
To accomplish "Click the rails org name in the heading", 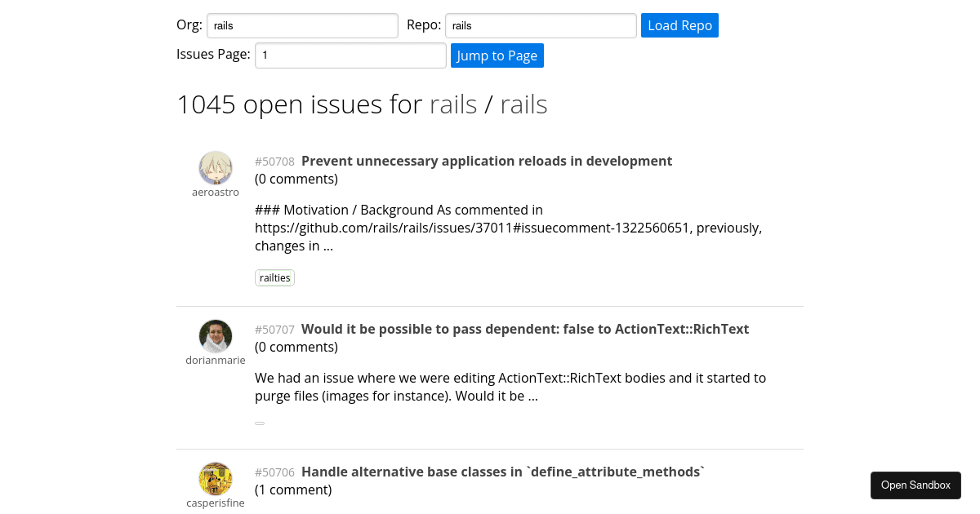I will pos(453,104).
